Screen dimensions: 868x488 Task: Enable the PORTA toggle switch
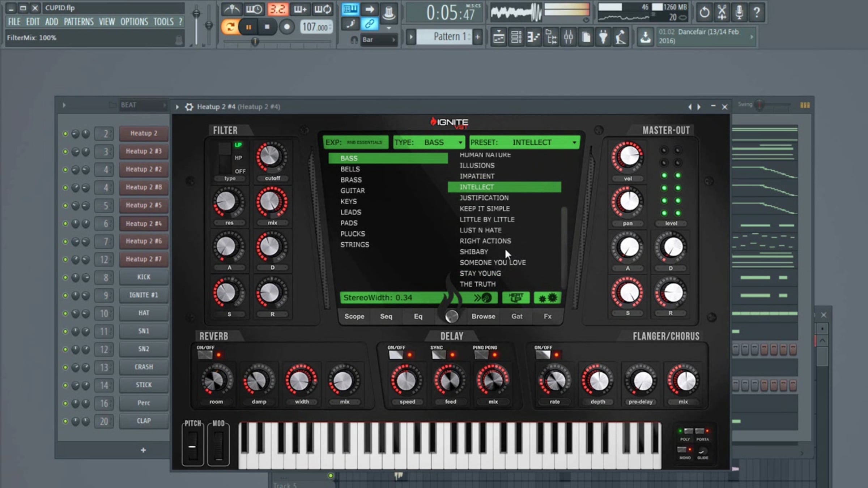click(699, 431)
